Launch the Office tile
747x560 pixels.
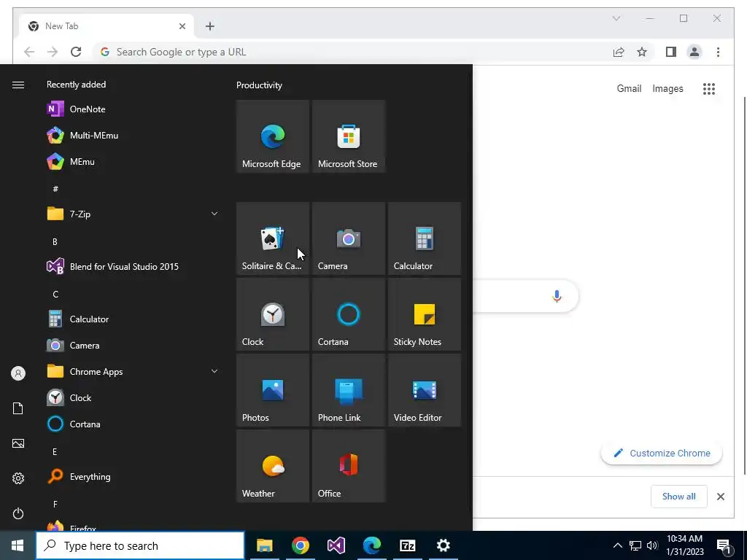pos(348,466)
